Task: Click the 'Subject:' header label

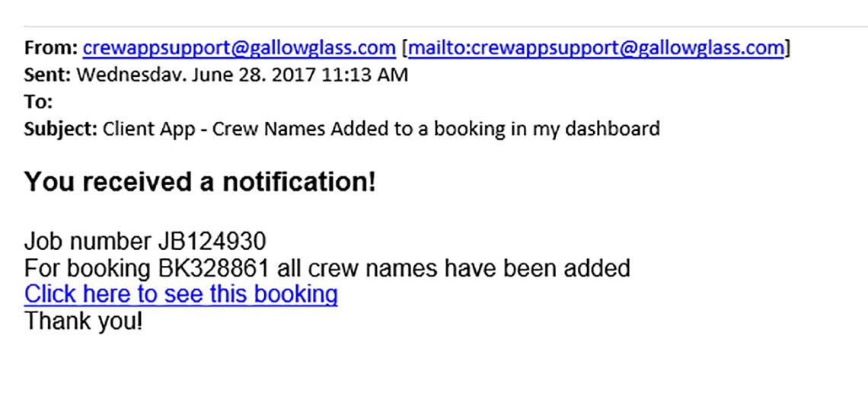Action: click(x=60, y=129)
